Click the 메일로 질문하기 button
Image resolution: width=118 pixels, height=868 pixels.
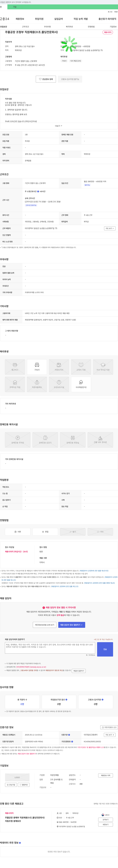point(79,671)
